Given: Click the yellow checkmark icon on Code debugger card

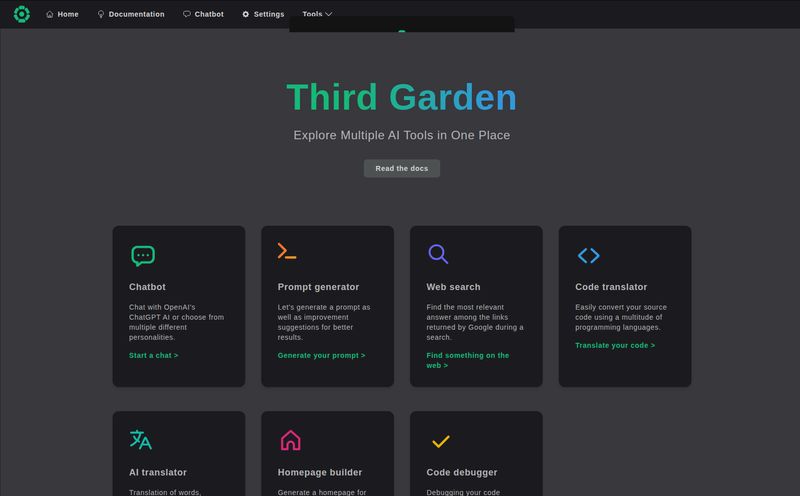Looking at the screenshot, I should click(x=440, y=441).
